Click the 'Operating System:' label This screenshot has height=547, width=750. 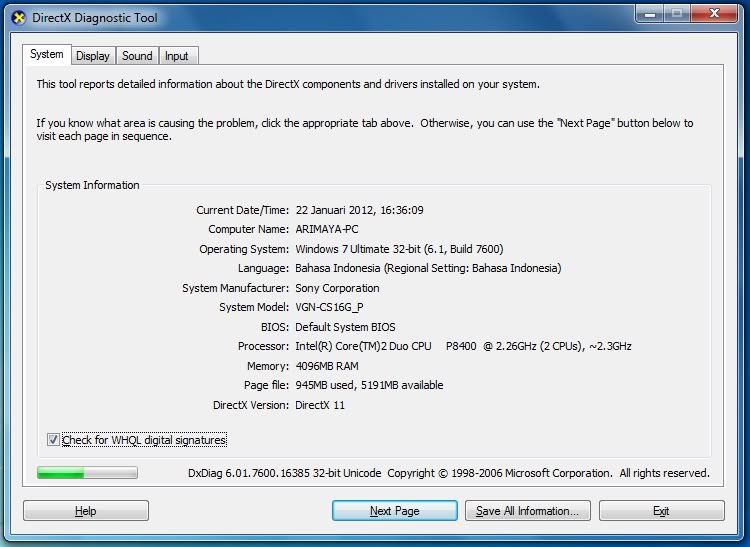244,249
